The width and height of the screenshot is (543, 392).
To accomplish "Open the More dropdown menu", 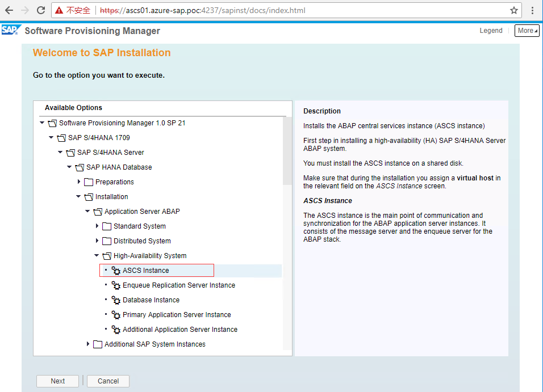I will (527, 31).
